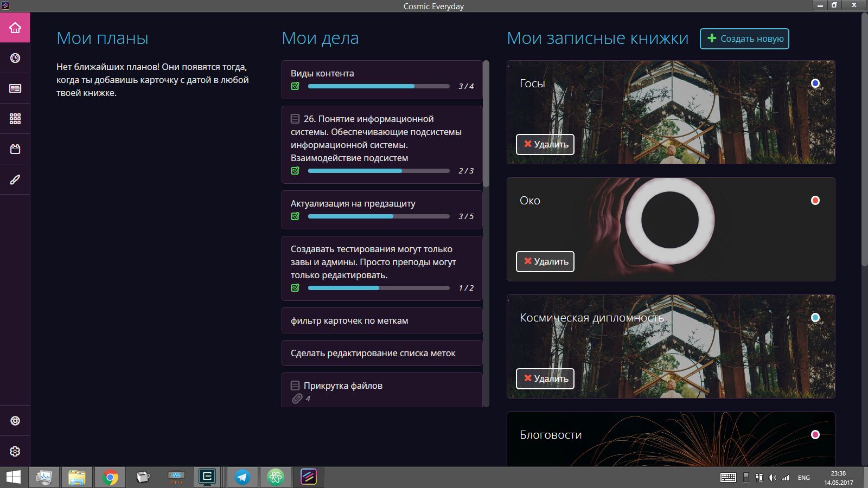The width and height of the screenshot is (868, 488).
Task: Click the description icon beside "Прикрутка файлов"
Action: (295, 386)
